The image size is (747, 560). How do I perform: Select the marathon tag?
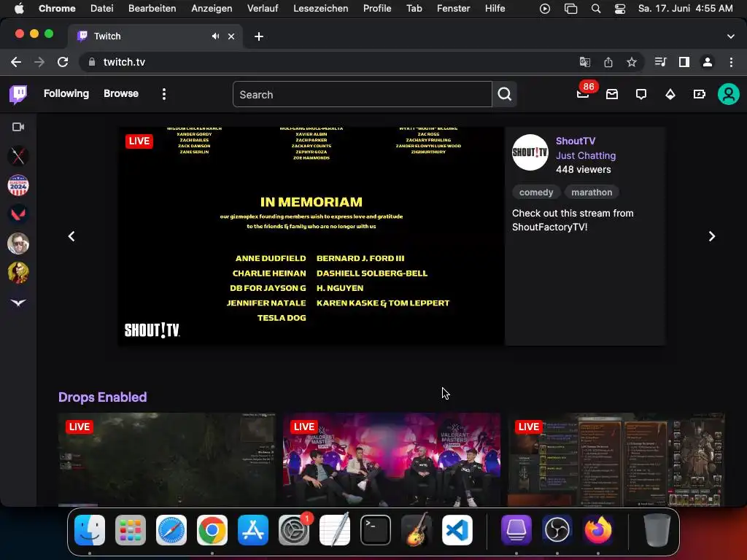click(x=592, y=192)
